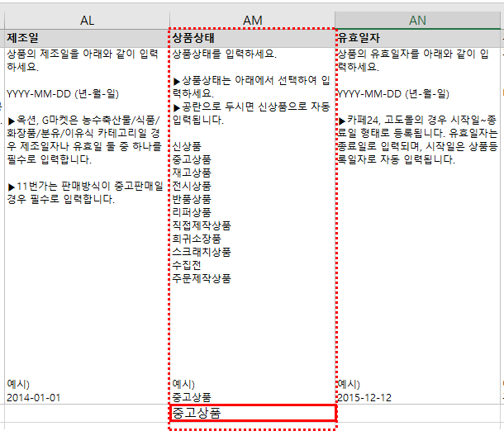This screenshot has width=504, height=431.
Task: Select the AN column header
Action: coord(418,20)
